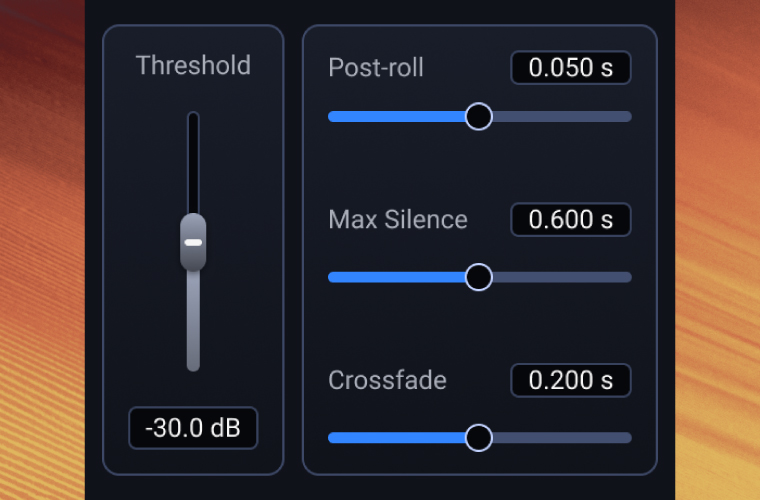This screenshot has height=500, width=760.
Task: Click the Max Silence label
Action: click(397, 220)
